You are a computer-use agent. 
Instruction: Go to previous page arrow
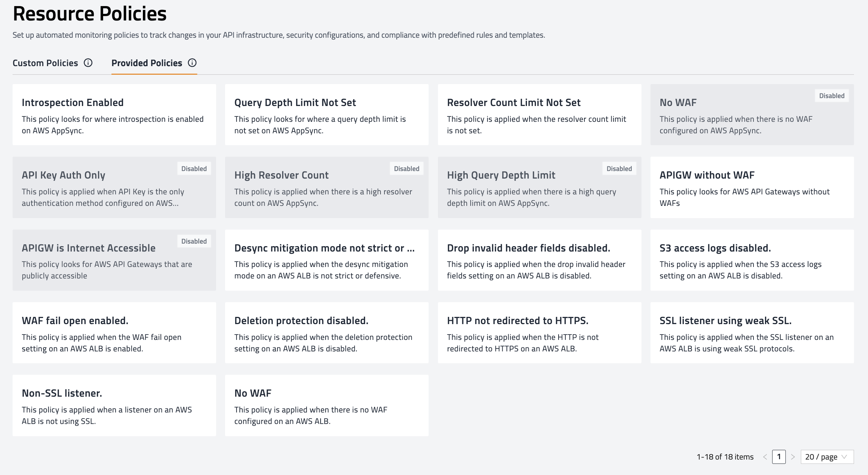pyautogui.click(x=765, y=457)
